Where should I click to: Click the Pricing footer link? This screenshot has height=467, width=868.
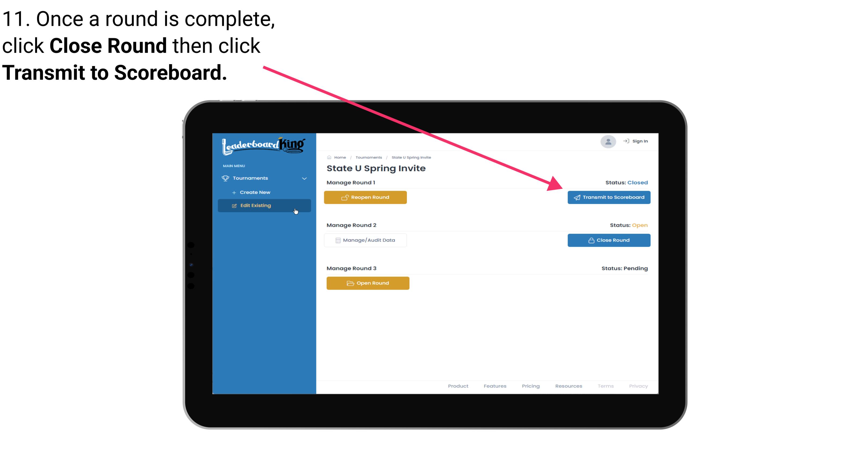pyautogui.click(x=530, y=386)
